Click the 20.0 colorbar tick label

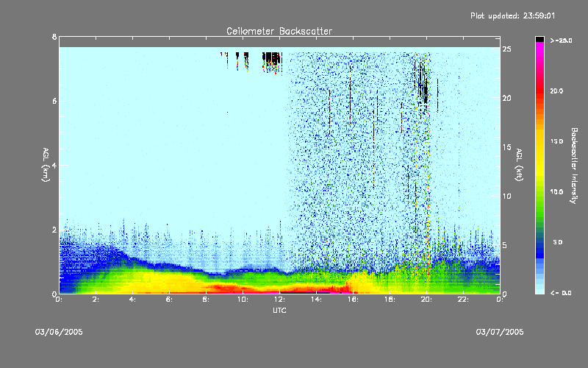click(x=556, y=91)
